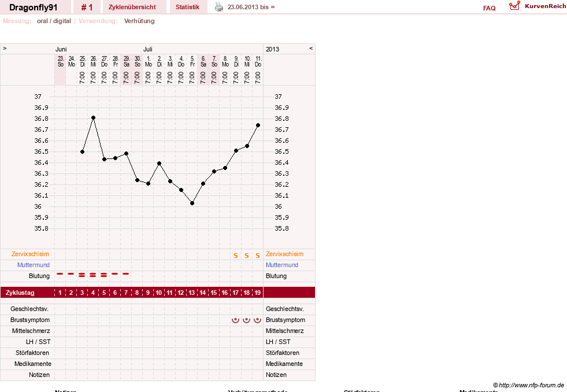Click the date header '11. Do'
567x392 pixels.
[x=258, y=61]
